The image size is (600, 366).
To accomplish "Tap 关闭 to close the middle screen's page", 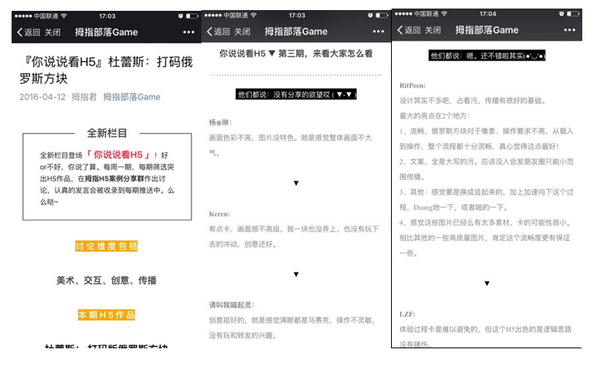I will click(242, 31).
